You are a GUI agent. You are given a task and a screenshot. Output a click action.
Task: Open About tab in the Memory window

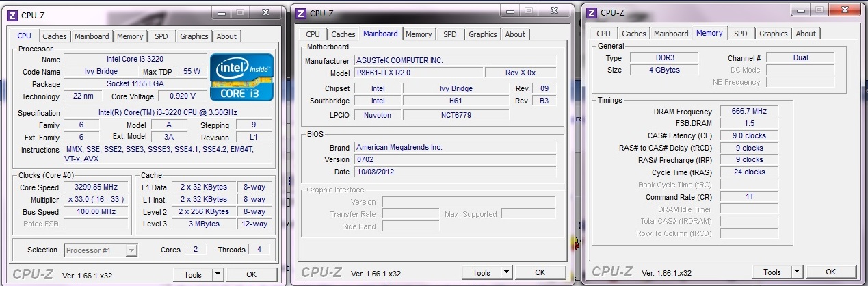pyautogui.click(x=806, y=34)
